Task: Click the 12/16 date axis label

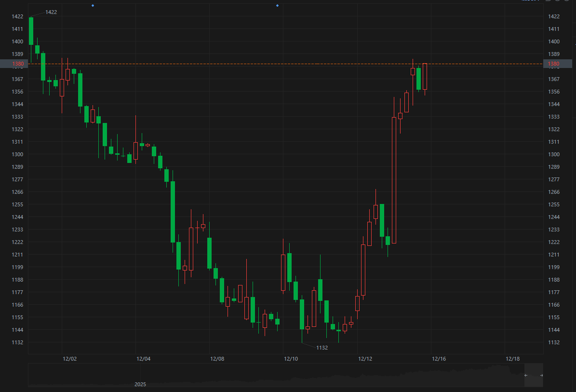Action: [439, 359]
